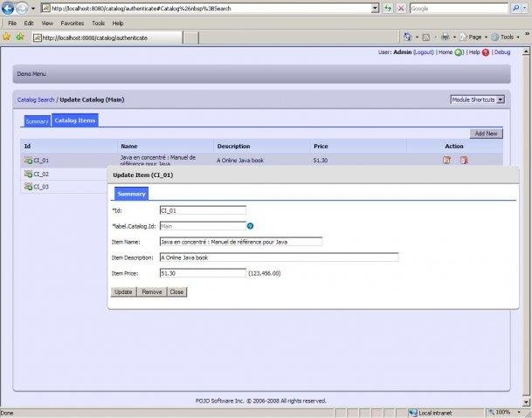Open the Edit menu
This screenshot has height=418, width=532.
[29, 24]
